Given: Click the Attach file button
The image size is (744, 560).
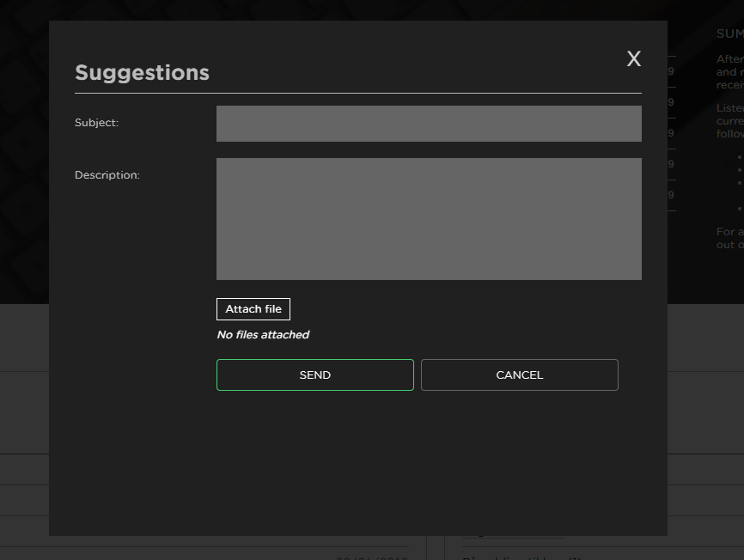Looking at the screenshot, I should pos(253,309).
